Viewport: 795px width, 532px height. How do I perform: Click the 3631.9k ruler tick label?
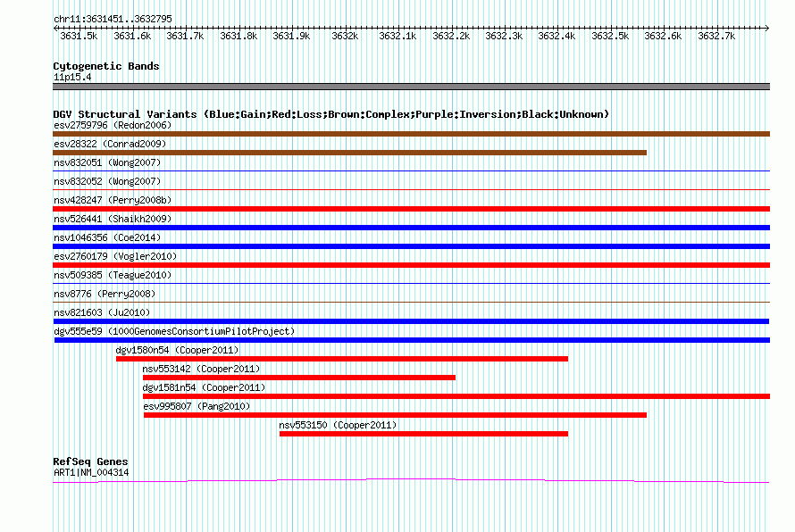pos(291,36)
